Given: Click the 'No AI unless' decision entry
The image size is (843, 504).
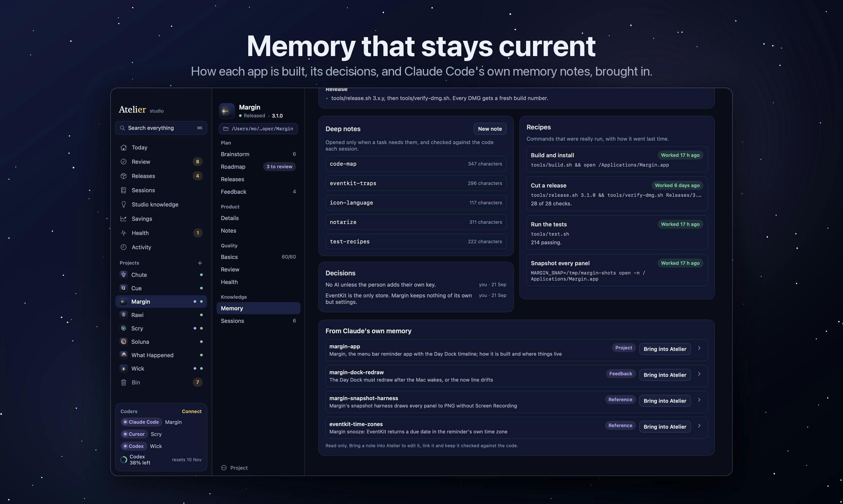Looking at the screenshot, I should 416,284.
